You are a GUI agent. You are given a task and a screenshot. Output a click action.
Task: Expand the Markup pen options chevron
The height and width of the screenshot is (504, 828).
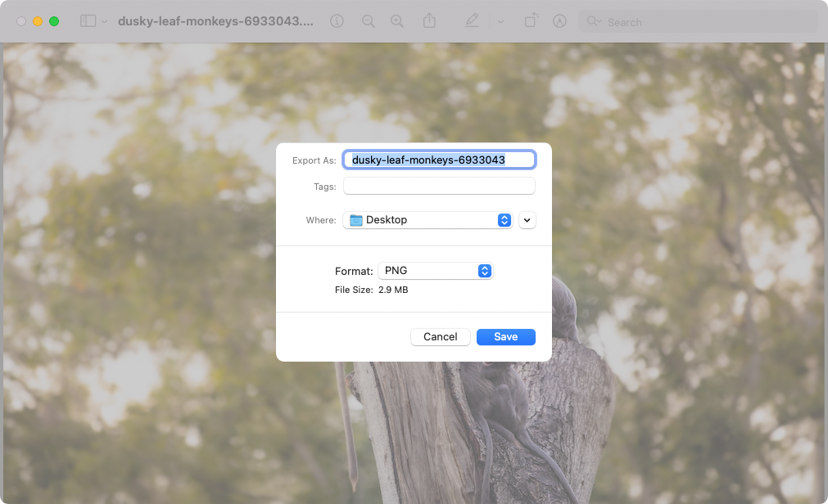click(500, 21)
